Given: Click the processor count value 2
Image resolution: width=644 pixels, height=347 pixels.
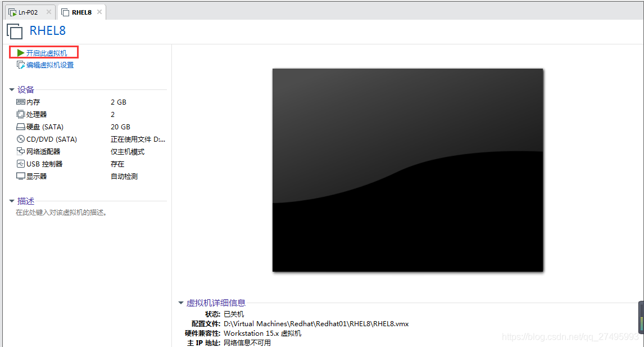Looking at the screenshot, I should 112,114.
